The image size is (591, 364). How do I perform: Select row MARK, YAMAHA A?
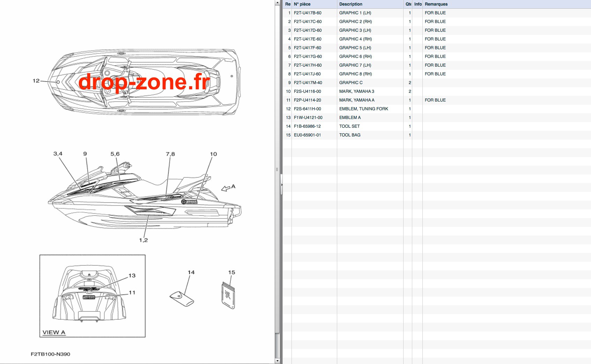point(437,100)
